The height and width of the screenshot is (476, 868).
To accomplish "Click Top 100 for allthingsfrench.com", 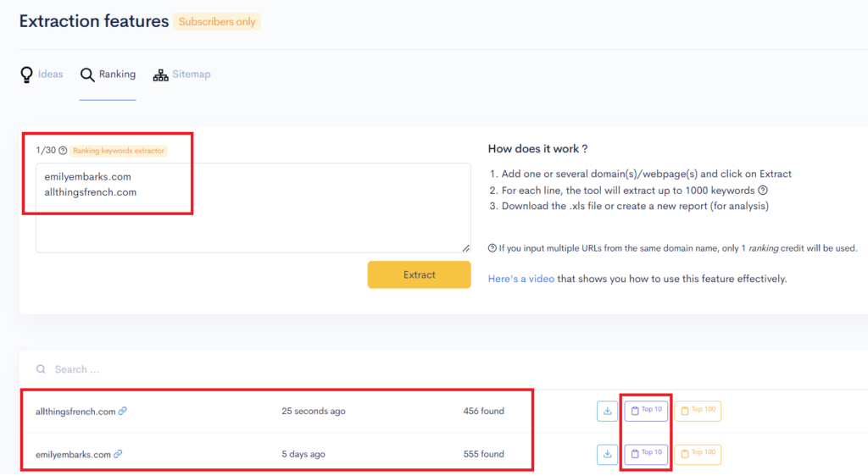I will tap(698, 411).
